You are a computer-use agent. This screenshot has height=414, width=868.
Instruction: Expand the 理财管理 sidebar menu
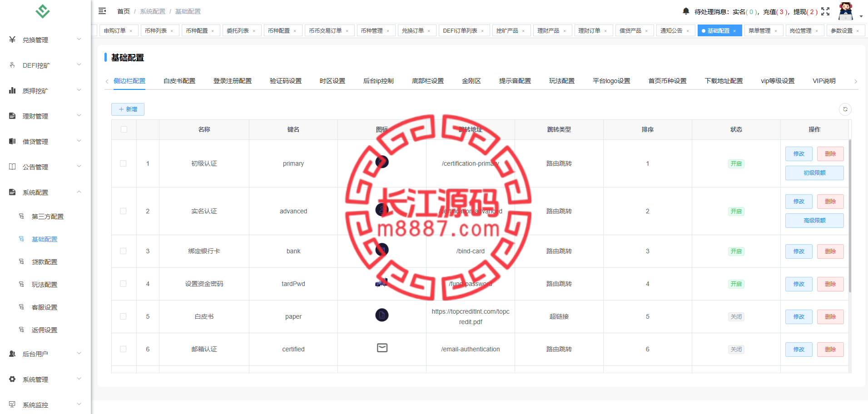[x=45, y=116]
